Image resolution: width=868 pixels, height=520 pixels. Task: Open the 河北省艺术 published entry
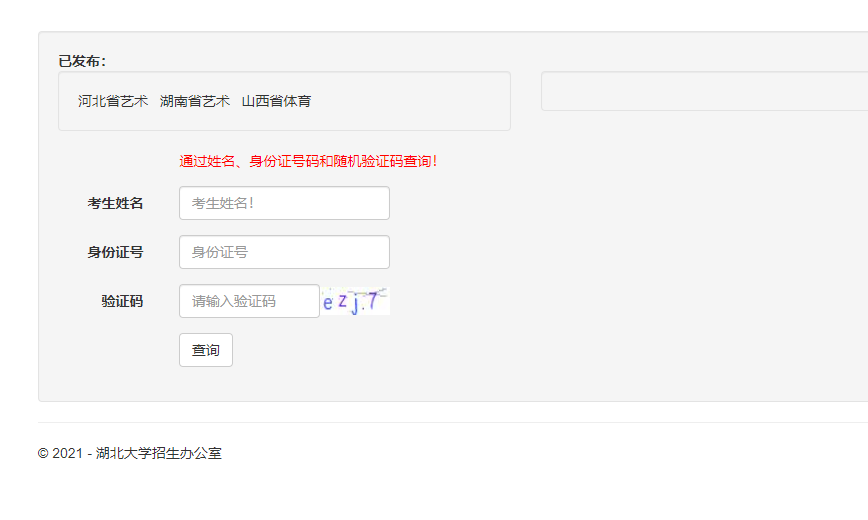pyautogui.click(x=113, y=101)
